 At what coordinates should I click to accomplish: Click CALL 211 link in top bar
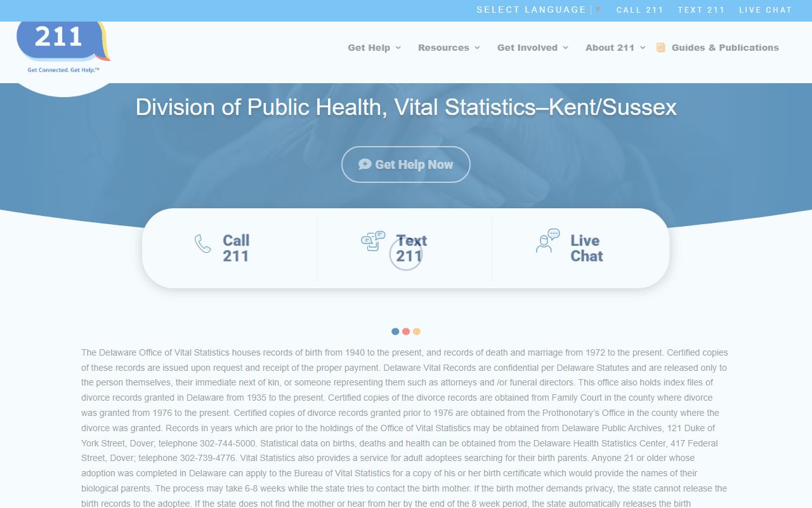(640, 10)
